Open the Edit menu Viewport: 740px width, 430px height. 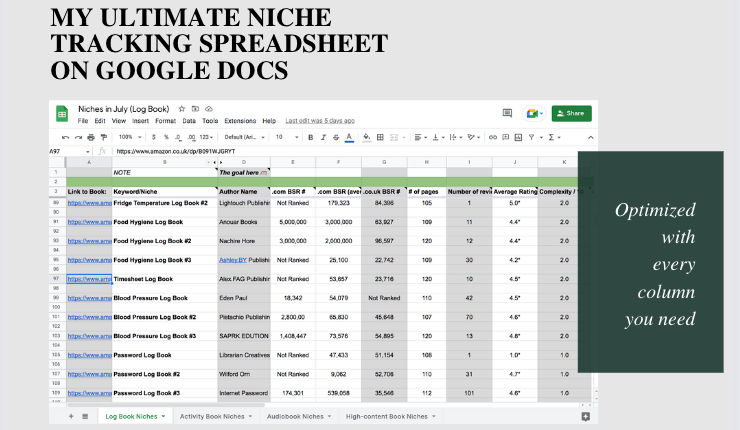(100, 121)
